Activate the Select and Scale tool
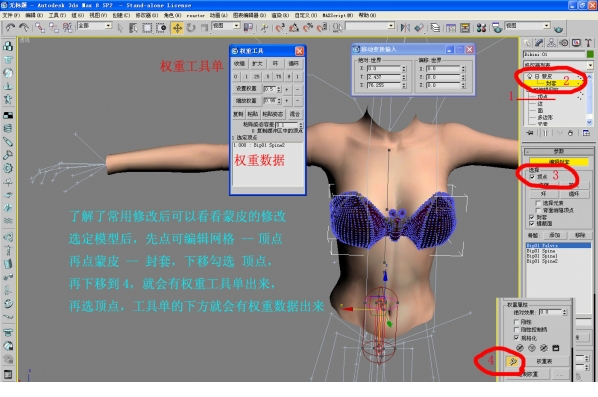 [x=204, y=28]
